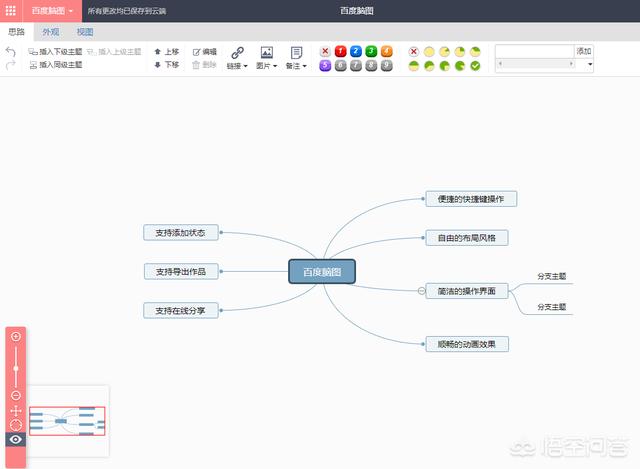The width and height of the screenshot is (640, 469).
Task: Move node down with 下移
Action: [x=167, y=64]
